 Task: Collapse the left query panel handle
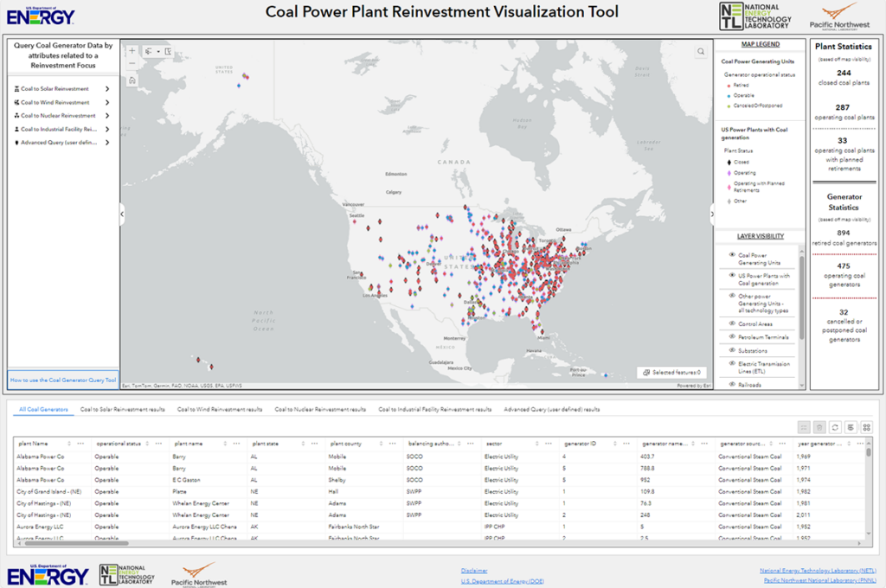[122, 214]
